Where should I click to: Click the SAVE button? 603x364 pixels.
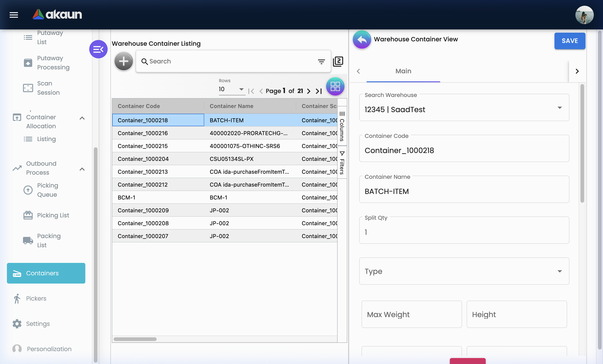pos(569,41)
